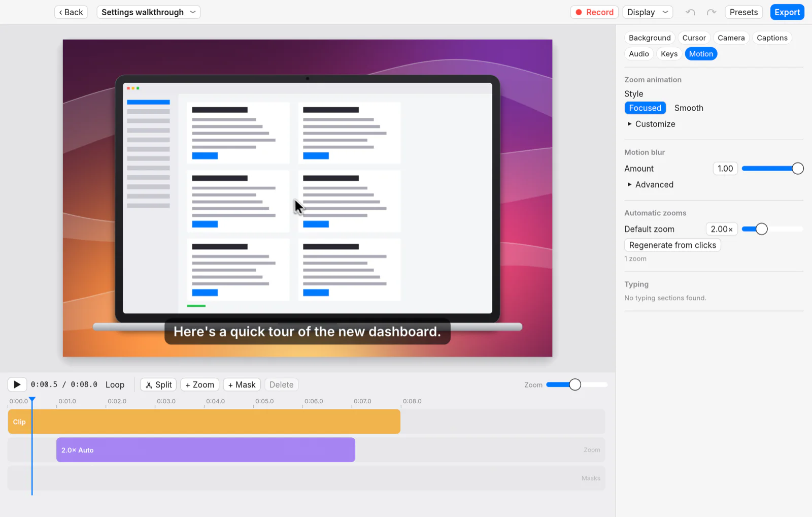The height and width of the screenshot is (517, 812).
Task: Toggle Loop playback
Action: click(x=115, y=384)
